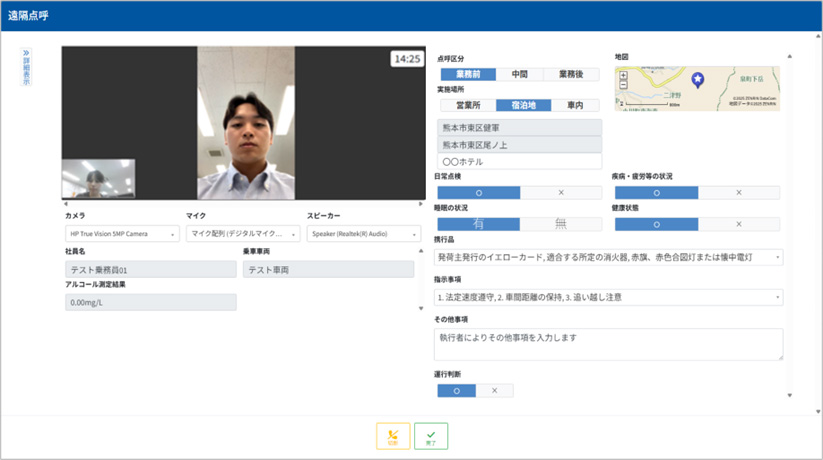Open the カメラ device dropdown
Screen dimensions: 823x460
tap(122, 234)
